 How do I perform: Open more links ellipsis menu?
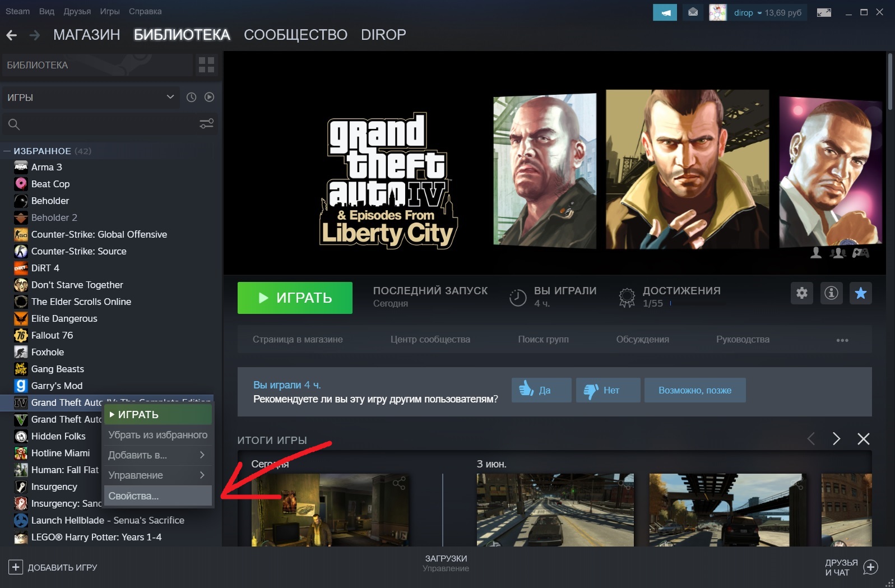point(842,340)
